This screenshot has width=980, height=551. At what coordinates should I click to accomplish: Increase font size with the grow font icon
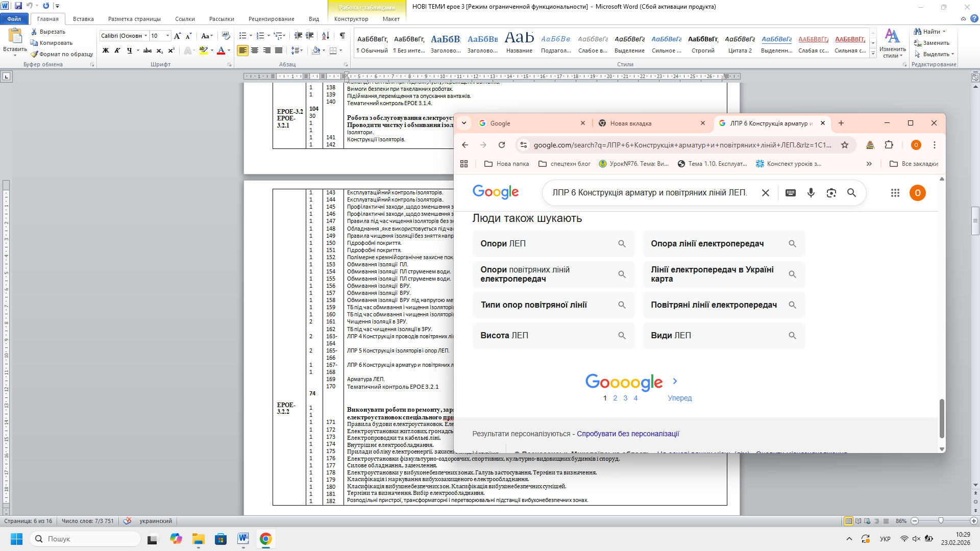pyautogui.click(x=177, y=36)
